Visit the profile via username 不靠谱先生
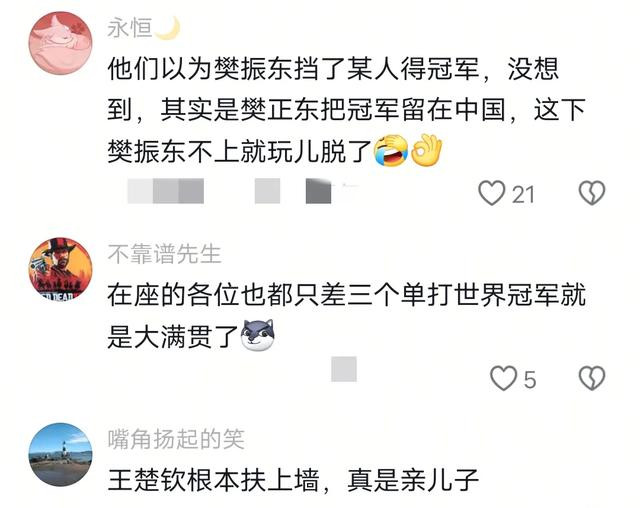 tap(164, 254)
